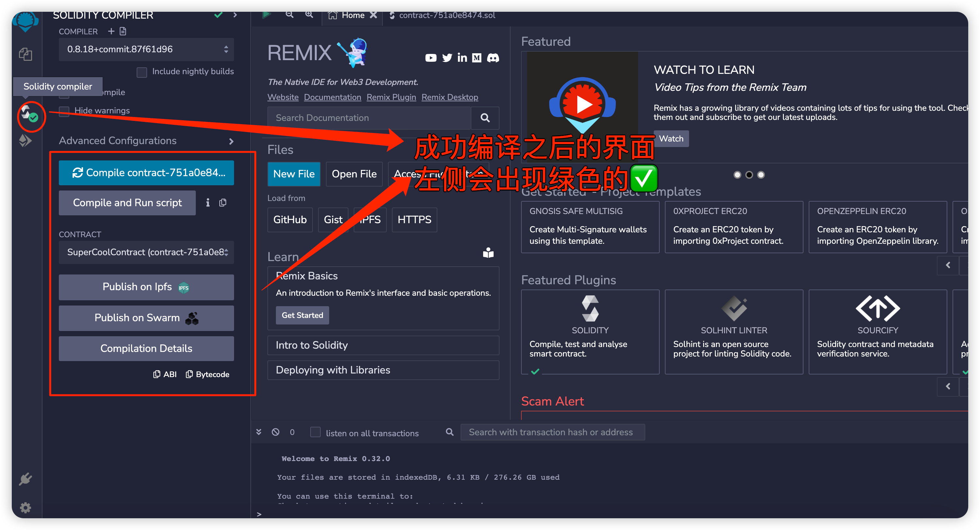The image size is (980, 530).
Task: Copy the contract ABI
Action: tap(165, 374)
